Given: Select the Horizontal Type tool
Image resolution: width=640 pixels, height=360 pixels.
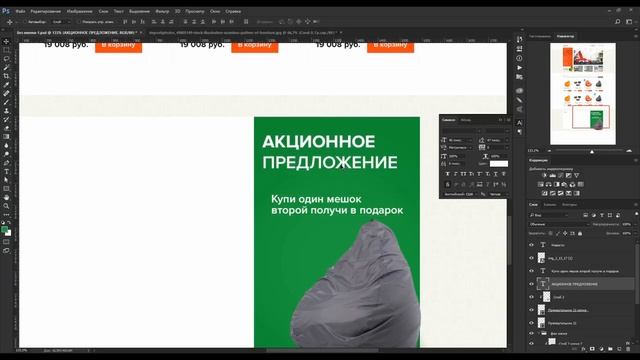Looking at the screenshot, I should 6,171.
